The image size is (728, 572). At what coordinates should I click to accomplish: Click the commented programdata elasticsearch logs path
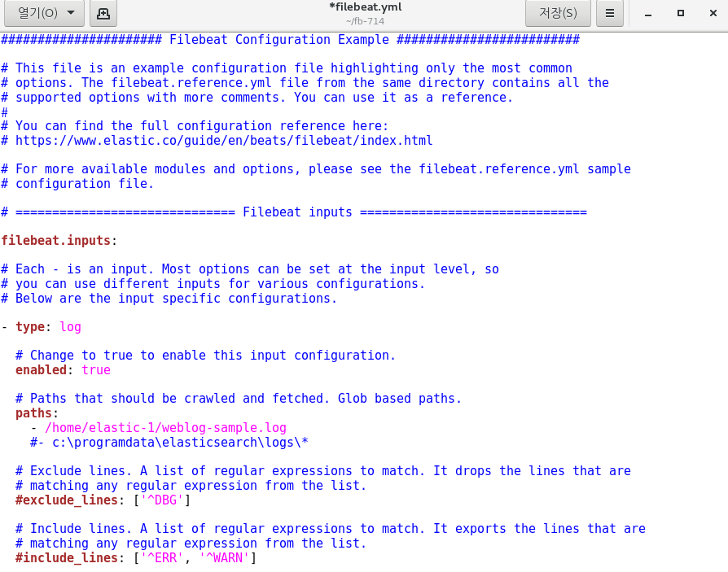tap(169, 443)
